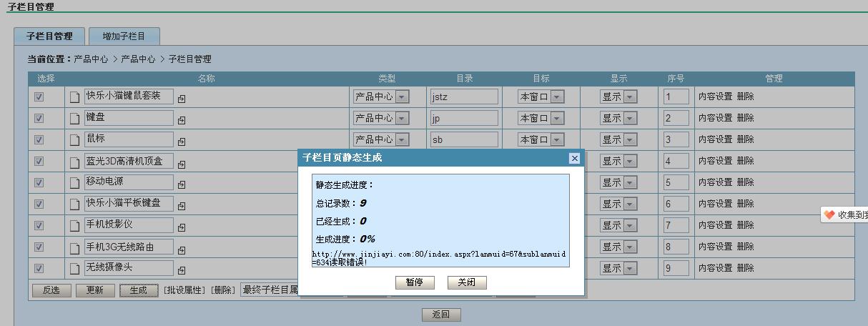Close the 子栏目页静态生成 dialog with X
868x326 pixels.
click(x=574, y=158)
